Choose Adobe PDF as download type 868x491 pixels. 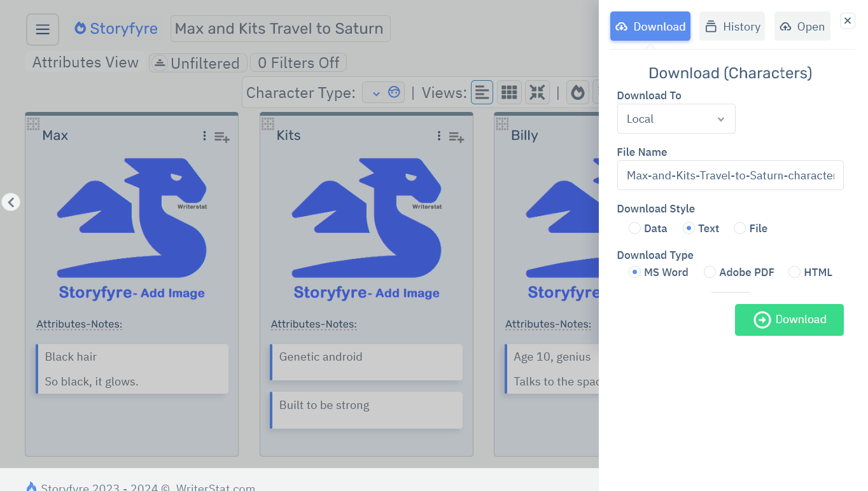pos(710,272)
